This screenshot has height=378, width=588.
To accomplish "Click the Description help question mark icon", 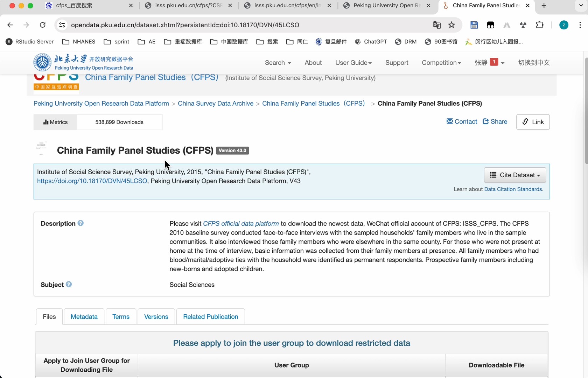I will click(80, 223).
